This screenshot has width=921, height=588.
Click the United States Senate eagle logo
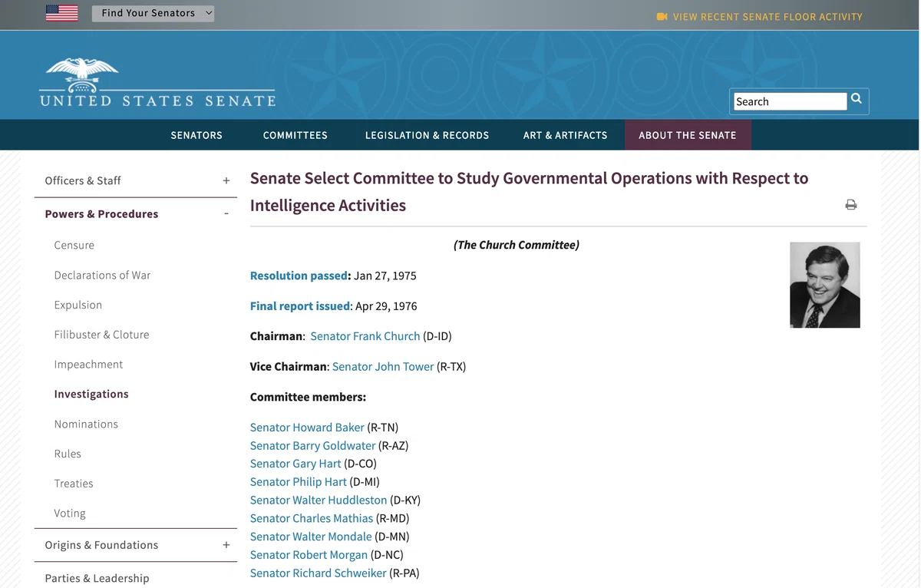tap(157, 83)
